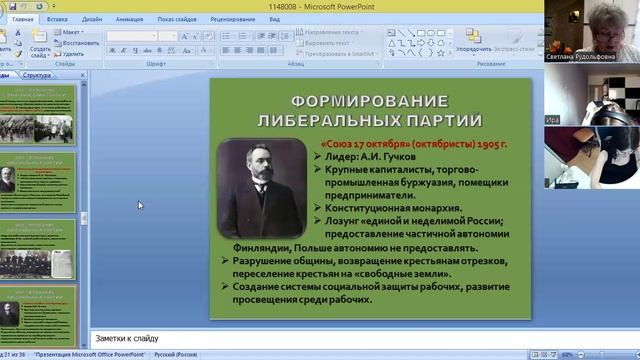Increase font size with the grow-font icon
The height and width of the screenshot is (360, 640).
(x=184, y=36)
